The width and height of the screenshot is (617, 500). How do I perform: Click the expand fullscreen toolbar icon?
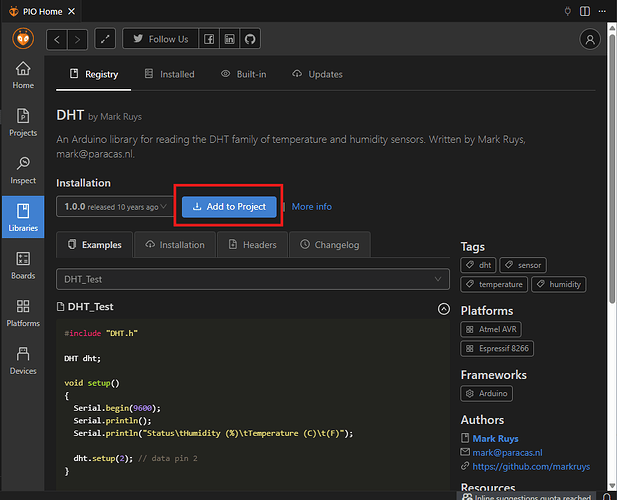click(x=105, y=39)
